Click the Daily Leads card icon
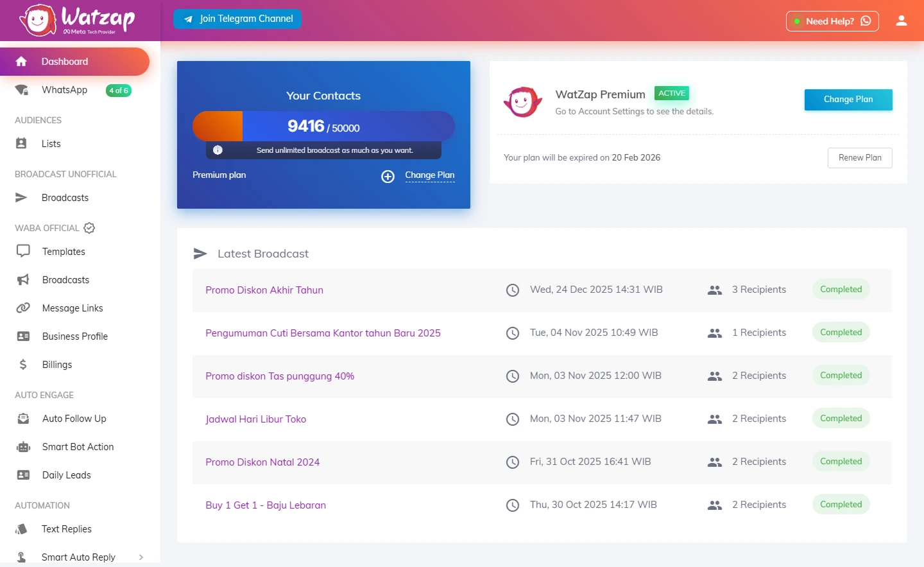This screenshot has height=567, width=924. 23,475
